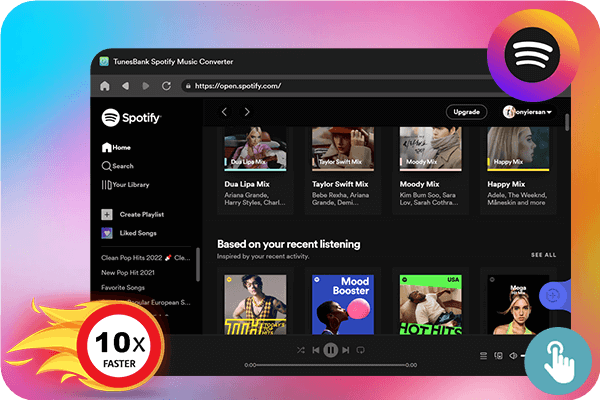Open the Happy Mix cover
600x400 pixels.
pyautogui.click(x=518, y=149)
